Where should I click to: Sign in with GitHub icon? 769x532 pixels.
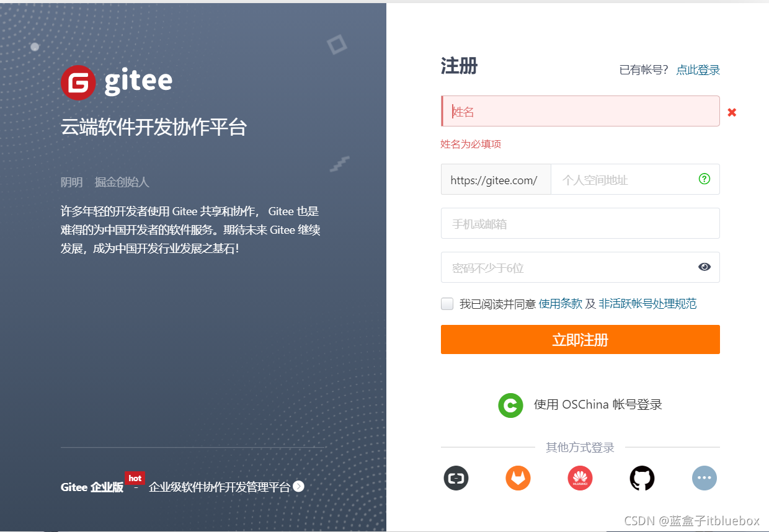click(642, 478)
